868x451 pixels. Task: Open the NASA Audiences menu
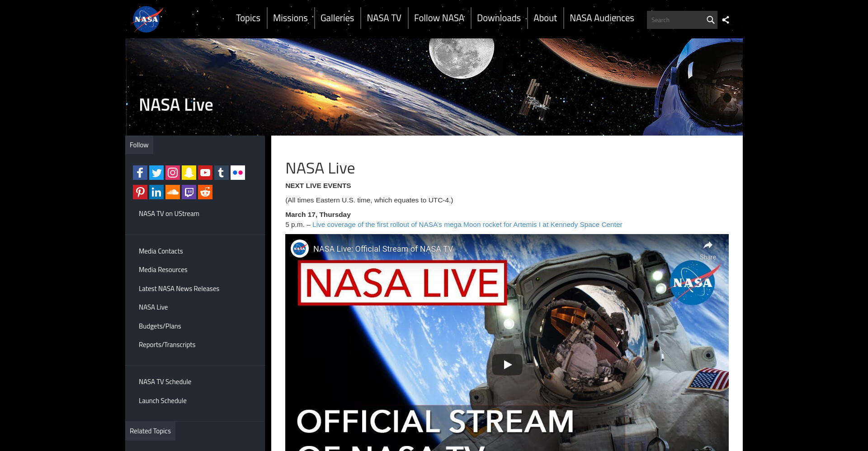click(602, 18)
